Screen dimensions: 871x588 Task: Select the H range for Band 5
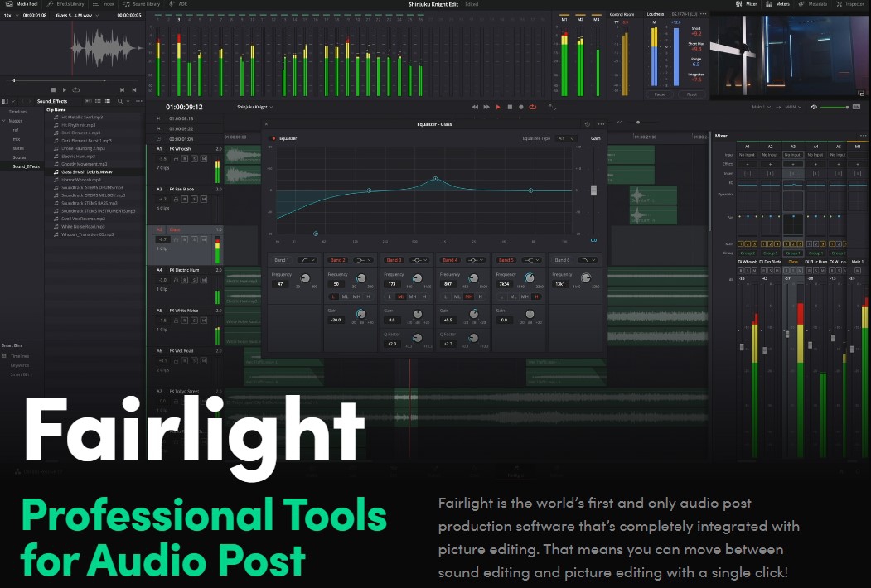point(536,297)
